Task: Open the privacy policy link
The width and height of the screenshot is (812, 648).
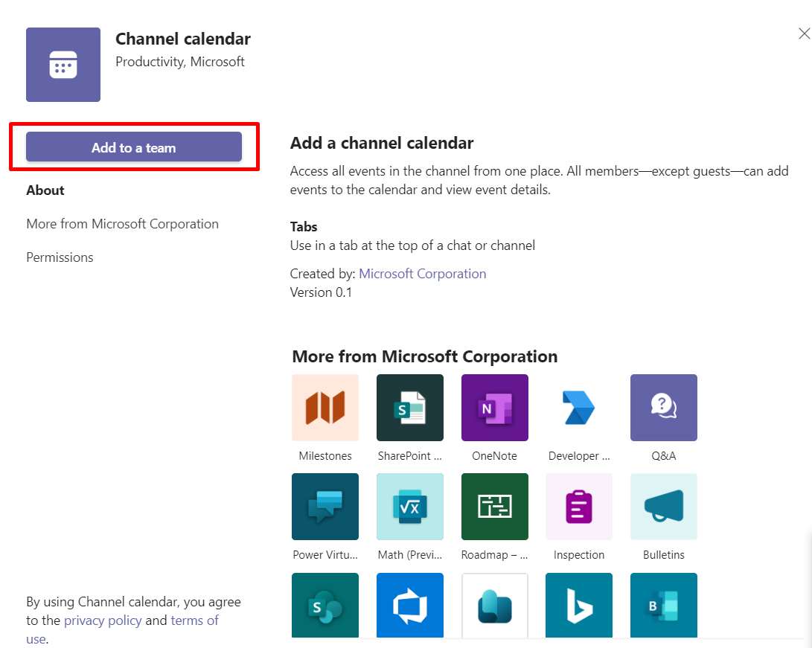Action: click(103, 620)
